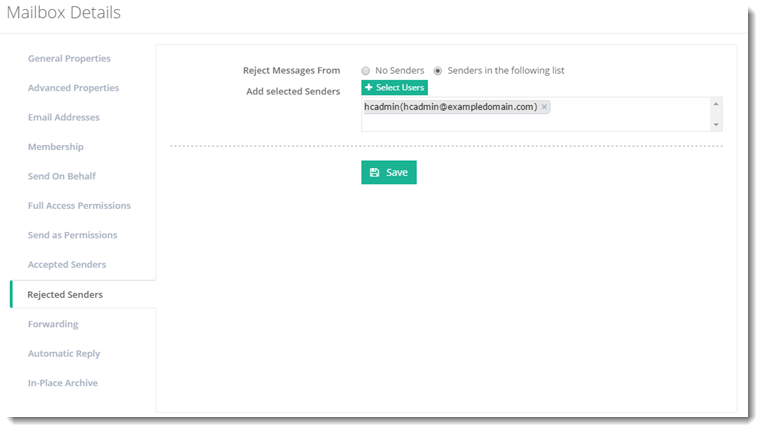Screen dimensions: 763x432
Task: Click the Select Users button
Action: point(394,88)
